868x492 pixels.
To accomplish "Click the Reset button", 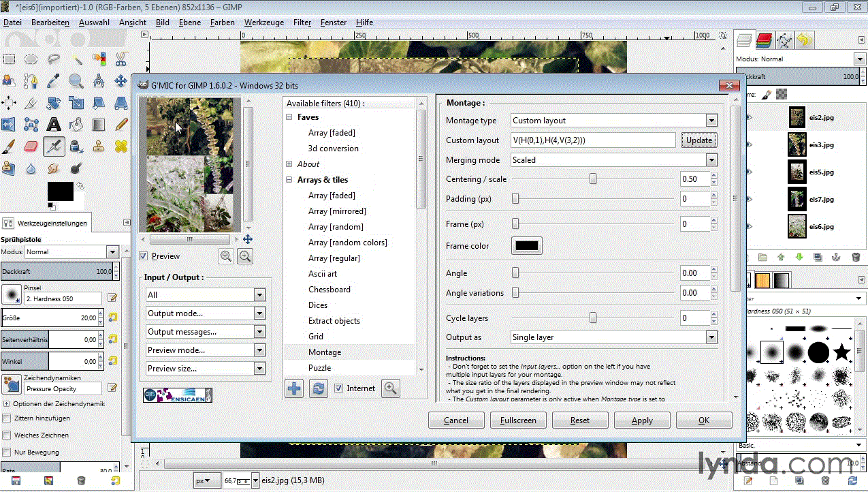I will (x=580, y=420).
